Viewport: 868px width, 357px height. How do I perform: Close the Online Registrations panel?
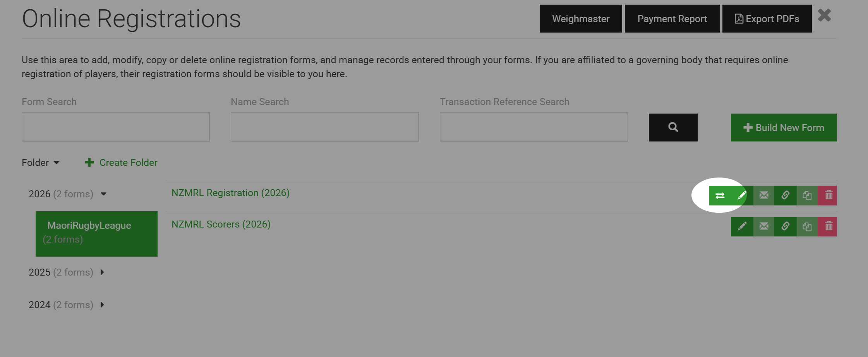tap(824, 15)
